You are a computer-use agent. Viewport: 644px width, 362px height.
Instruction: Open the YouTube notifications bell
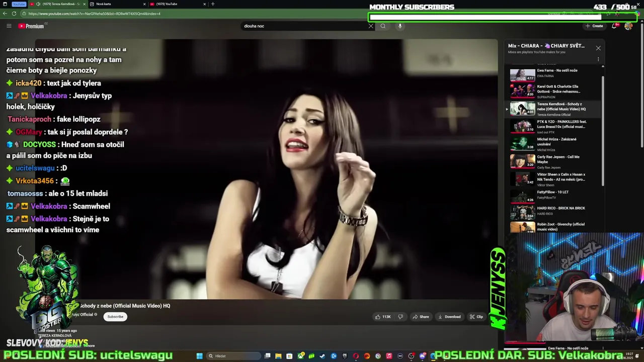tap(614, 26)
